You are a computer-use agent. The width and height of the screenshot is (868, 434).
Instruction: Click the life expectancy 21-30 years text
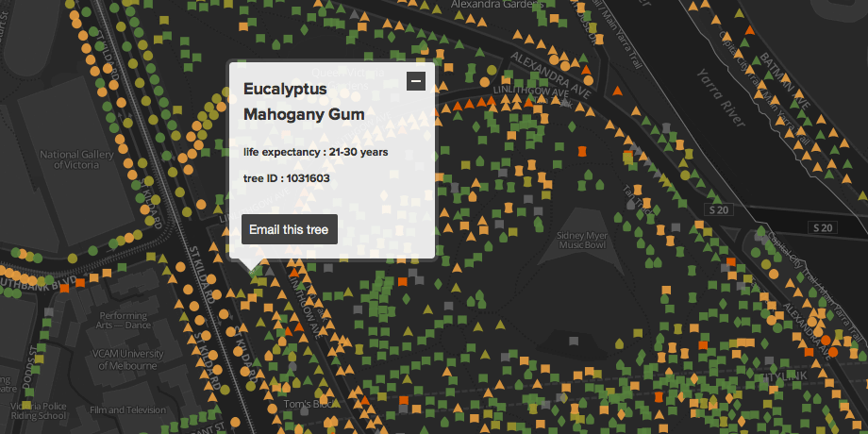tap(315, 152)
